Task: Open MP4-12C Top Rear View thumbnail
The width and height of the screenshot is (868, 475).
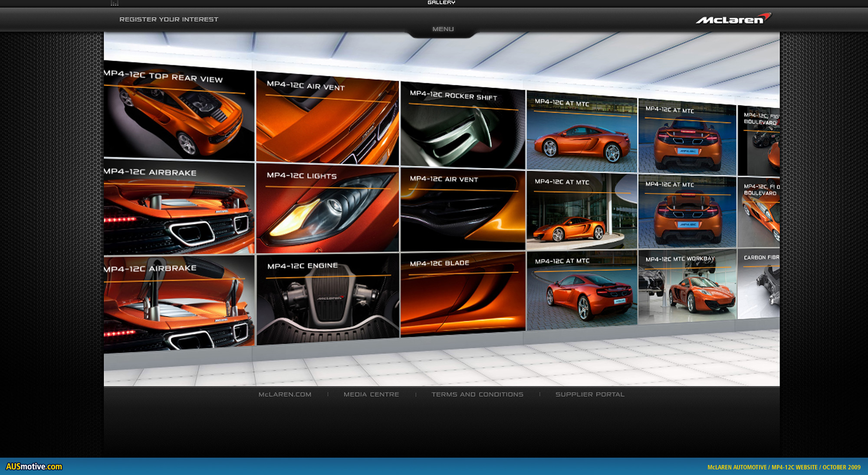Action: [x=178, y=115]
